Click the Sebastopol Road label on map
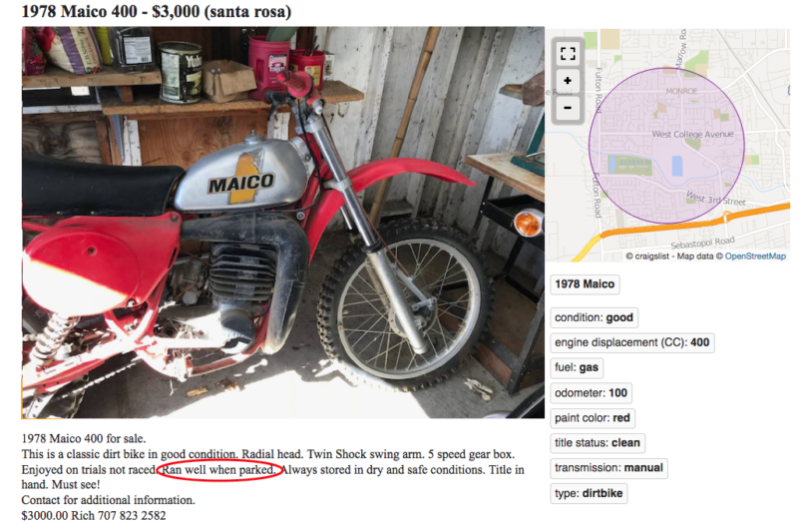Screen dimensions: 812x529 click(702, 243)
